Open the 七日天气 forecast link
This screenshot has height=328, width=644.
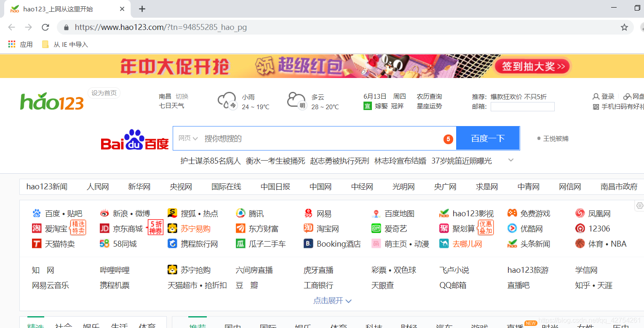click(171, 105)
